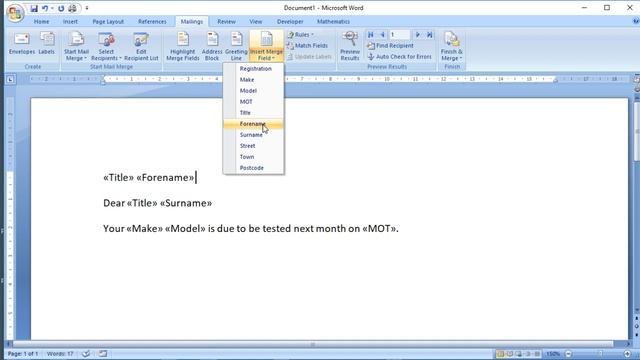Click Page 1 of 1 in status bar

tap(23, 354)
